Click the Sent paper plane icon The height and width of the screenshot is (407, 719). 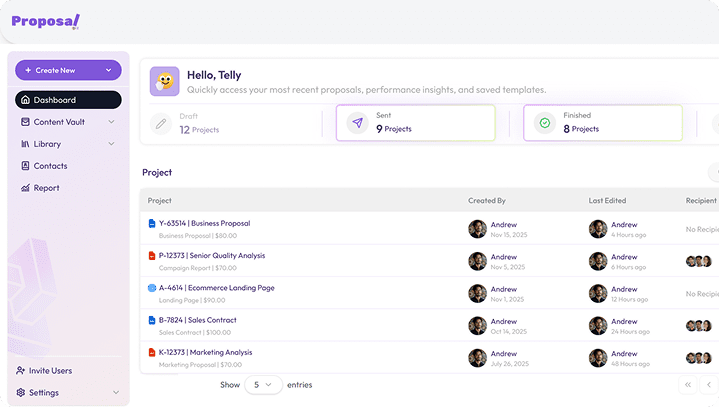tap(357, 123)
